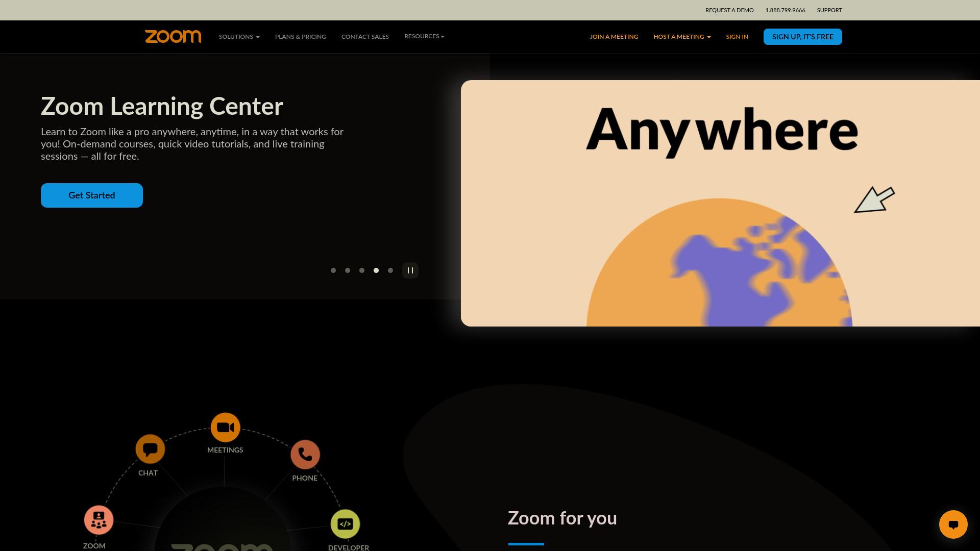
Task: Go to second carousel slide dot
Action: (x=348, y=270)
